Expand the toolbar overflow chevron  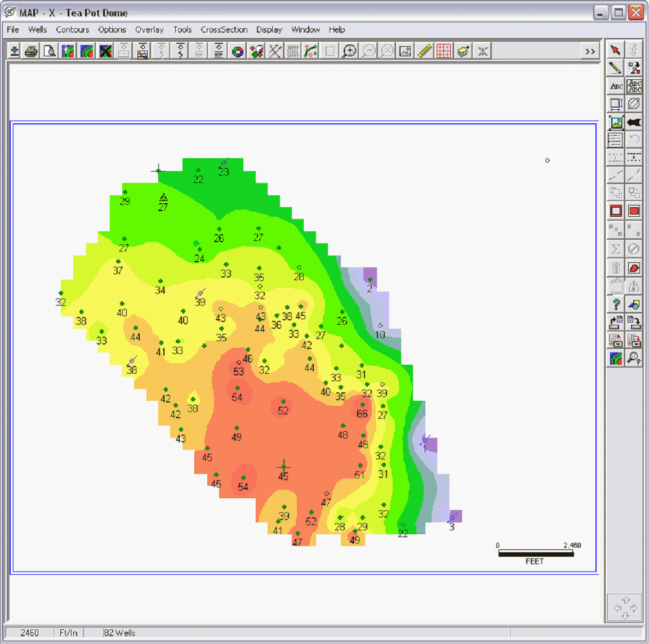590,51
